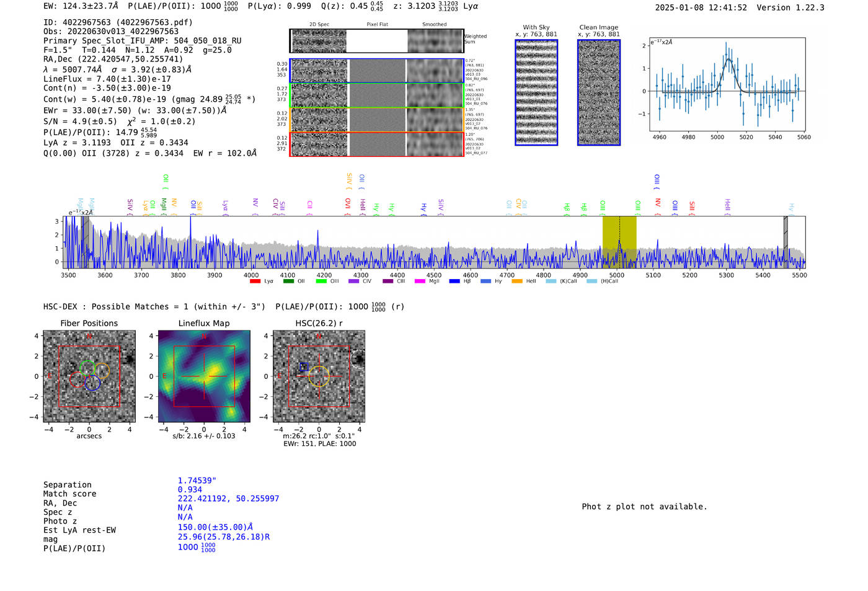Click the CIV purple legend swatch

click(354, 282)
